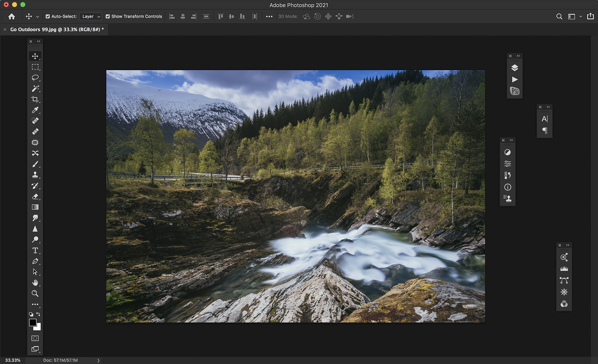598x364 pixels.
Task: Open the Properties panel sliders icon
Action: (x=507, y=164)
